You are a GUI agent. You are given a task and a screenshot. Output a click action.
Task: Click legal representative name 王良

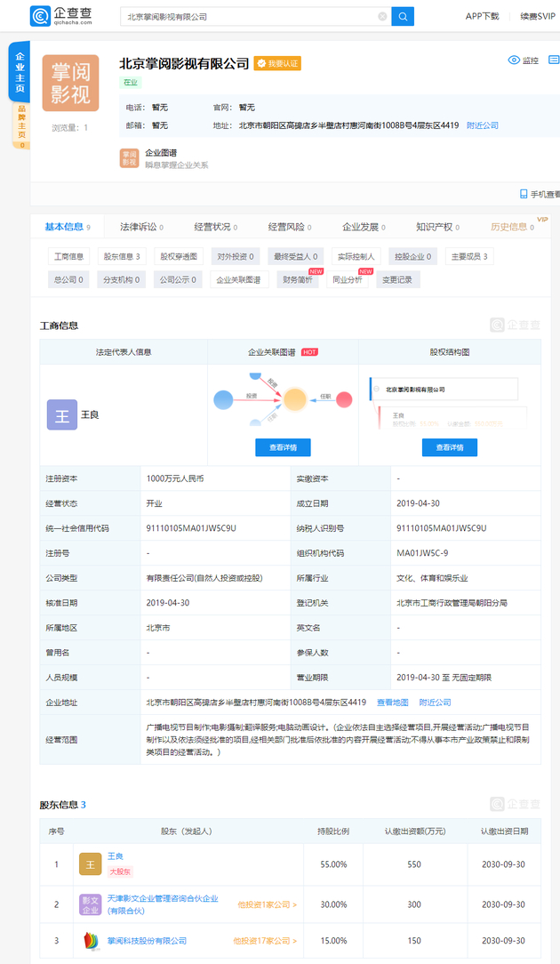[90, 415]
